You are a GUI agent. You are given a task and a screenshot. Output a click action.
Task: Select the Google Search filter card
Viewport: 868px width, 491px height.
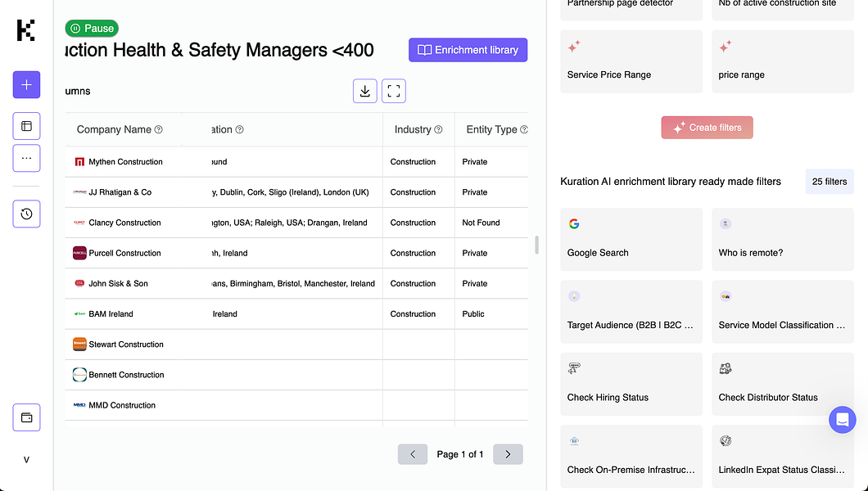tap(631, 240)
